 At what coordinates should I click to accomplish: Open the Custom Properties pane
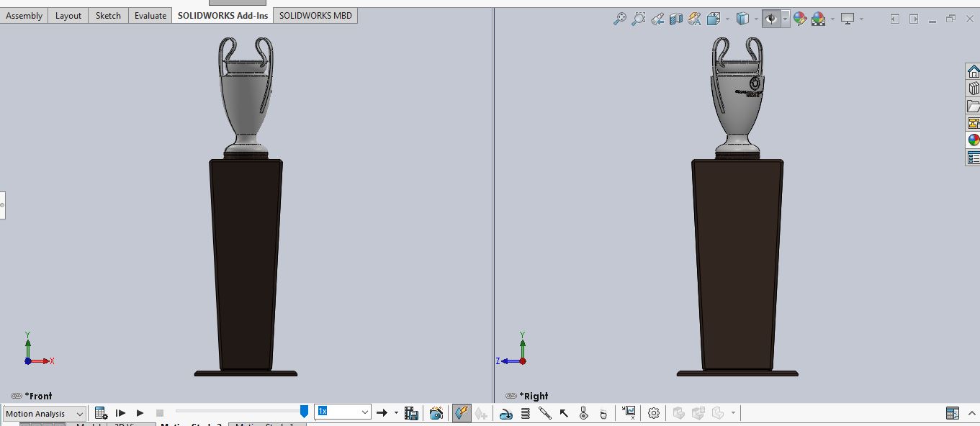tap(974, 158)
